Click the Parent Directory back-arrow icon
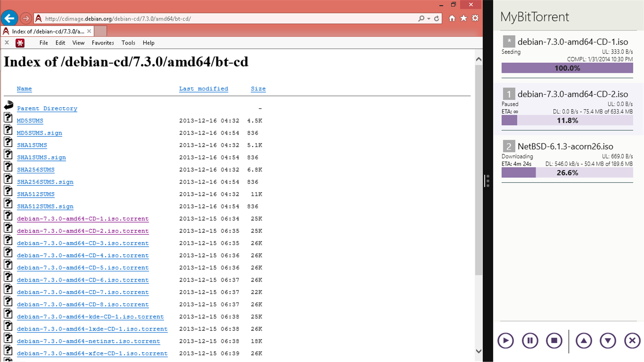Image resolution: width=644 pixels, height=362 pixels. click(x=8, y=105)
